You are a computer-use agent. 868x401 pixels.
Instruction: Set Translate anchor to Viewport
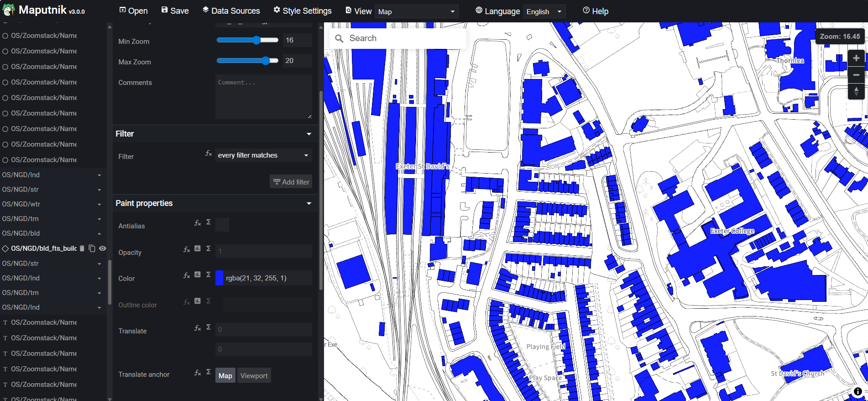coord(254,375)
